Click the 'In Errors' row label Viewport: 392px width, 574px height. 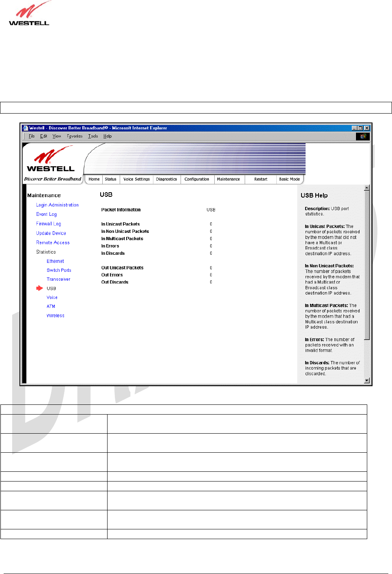click(x=110, y=246)
